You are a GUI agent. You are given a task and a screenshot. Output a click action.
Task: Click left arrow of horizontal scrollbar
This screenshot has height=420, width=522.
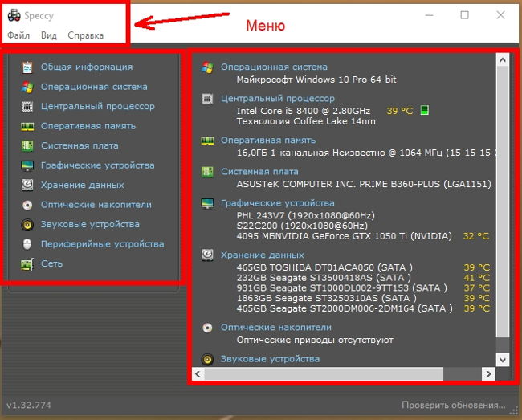tap(198, 373)
